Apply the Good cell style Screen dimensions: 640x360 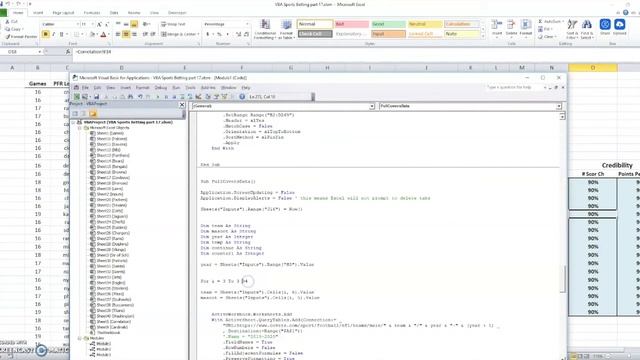point(388,24)
